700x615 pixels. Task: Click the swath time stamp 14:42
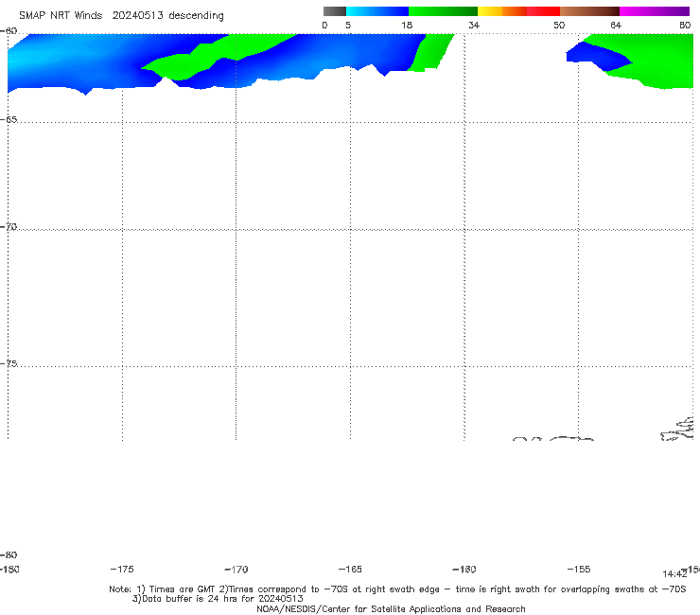coord(674,574)
